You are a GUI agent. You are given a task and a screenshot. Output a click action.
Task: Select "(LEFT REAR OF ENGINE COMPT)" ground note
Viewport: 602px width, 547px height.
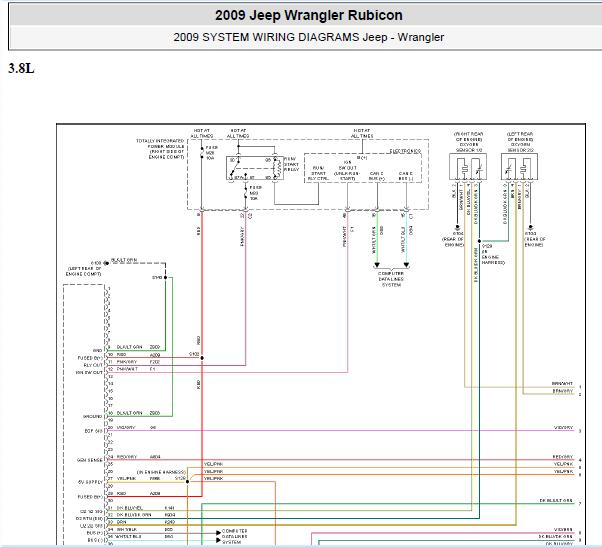(x=84, y=271)
